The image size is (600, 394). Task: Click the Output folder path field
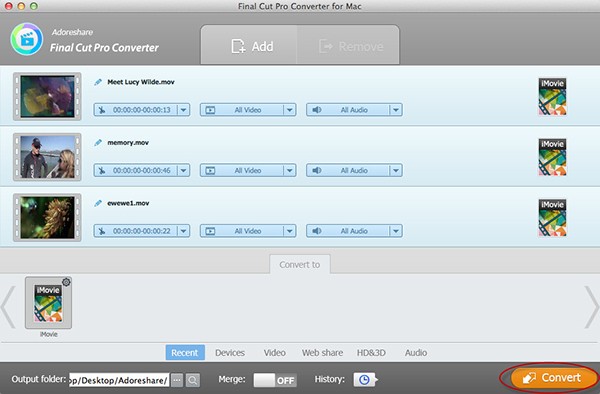119,380
